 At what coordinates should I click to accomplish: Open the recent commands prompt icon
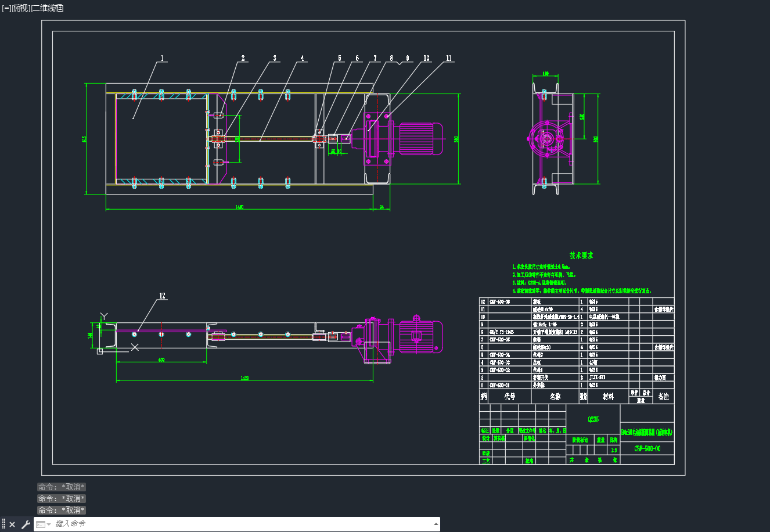point(41,524)
